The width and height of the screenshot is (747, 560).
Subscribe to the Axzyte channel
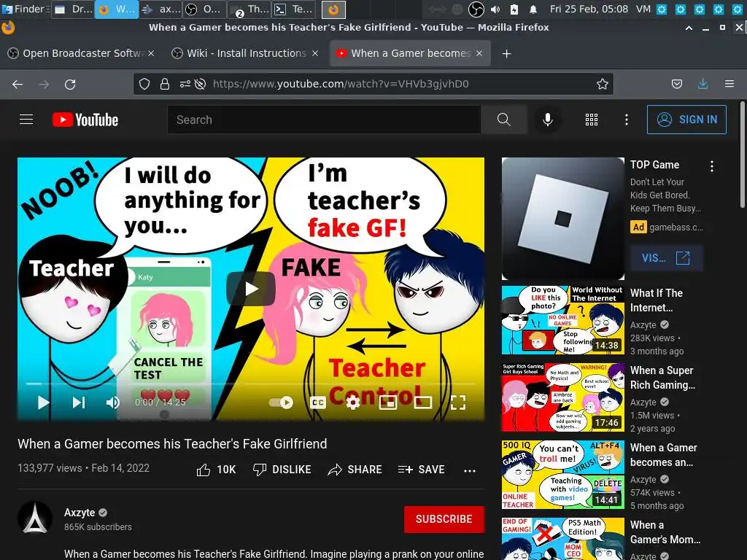pyautogui.click(x=444, y=519)
